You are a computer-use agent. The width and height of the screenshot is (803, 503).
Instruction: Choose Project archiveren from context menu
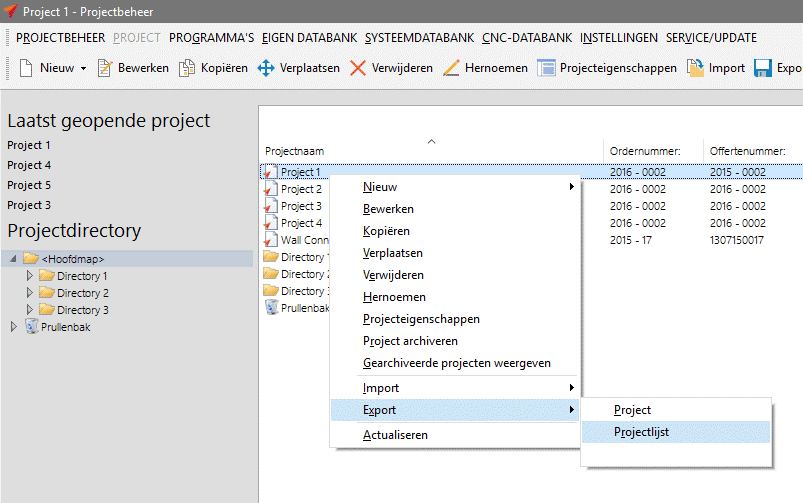point(408,341)
